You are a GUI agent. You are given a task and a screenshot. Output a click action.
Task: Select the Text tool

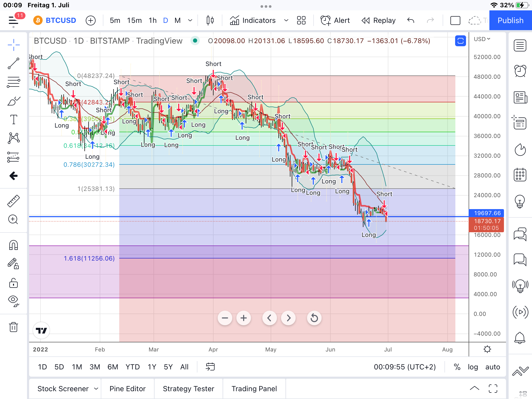point(14,120)
